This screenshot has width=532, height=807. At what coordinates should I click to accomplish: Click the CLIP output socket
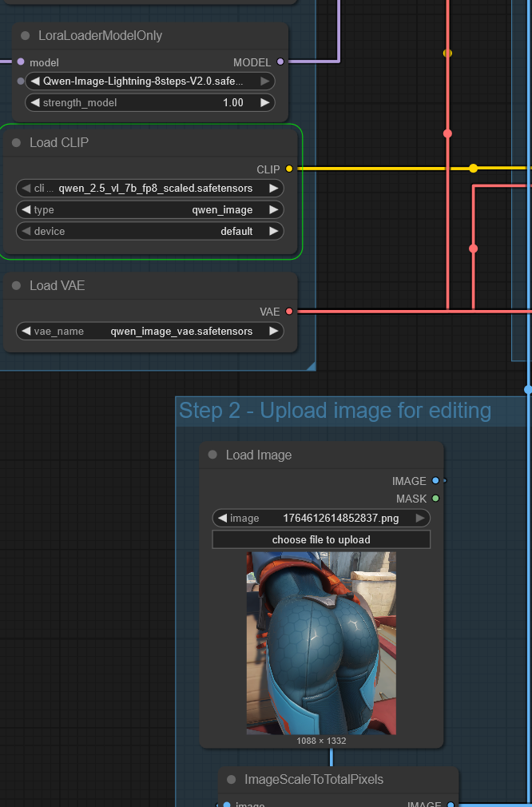point(289,169)
